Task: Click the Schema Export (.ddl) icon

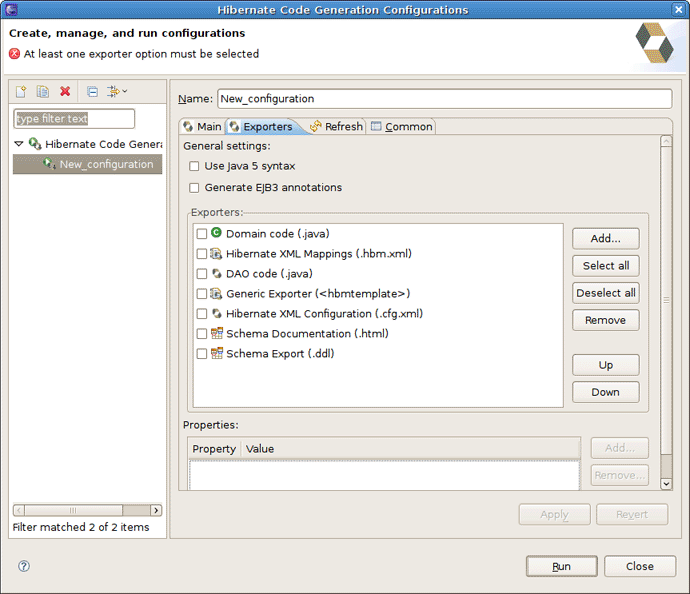Action: pos(216,353)
